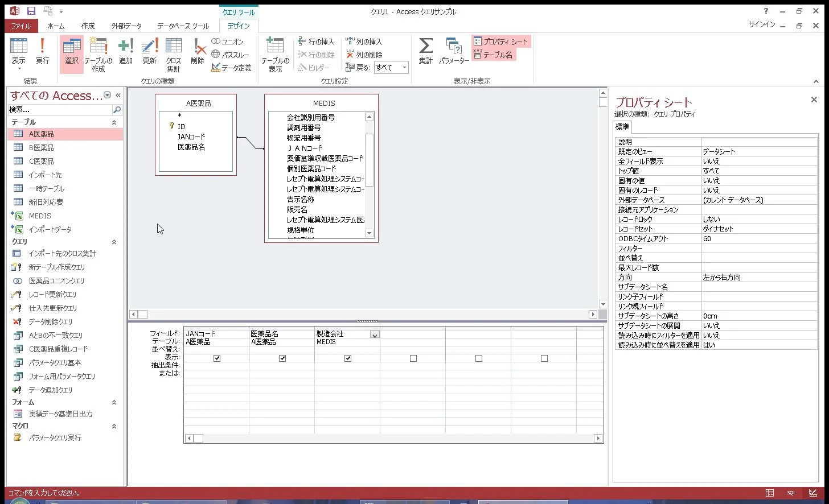Click the パススルー query button
Image resolution: width=829 pixels, height=504 pixels.
click(x=230, y=55)
